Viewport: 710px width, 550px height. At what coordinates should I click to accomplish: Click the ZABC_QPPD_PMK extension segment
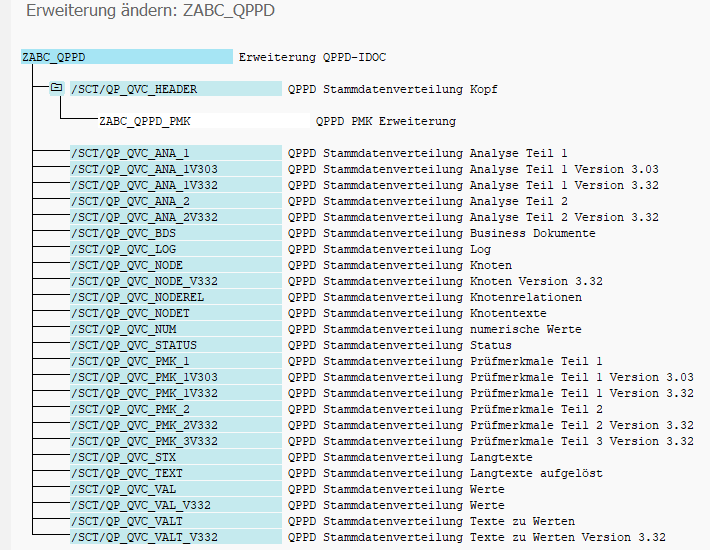point(144,121)
